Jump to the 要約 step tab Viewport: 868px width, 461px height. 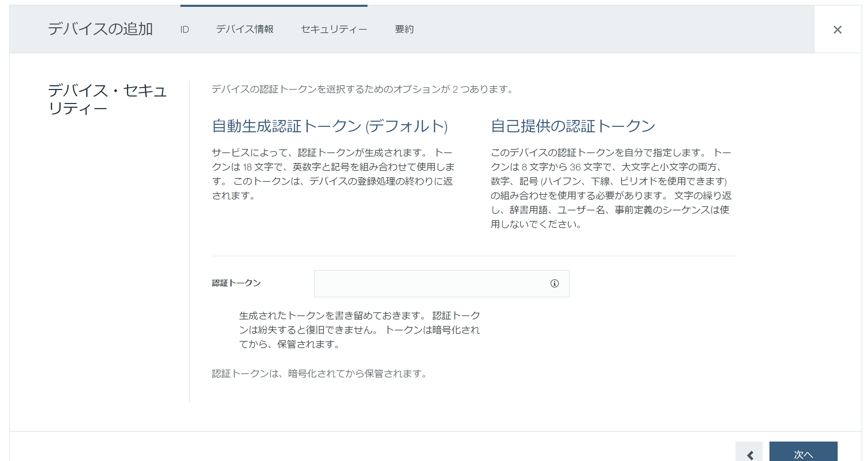[404, 30]
